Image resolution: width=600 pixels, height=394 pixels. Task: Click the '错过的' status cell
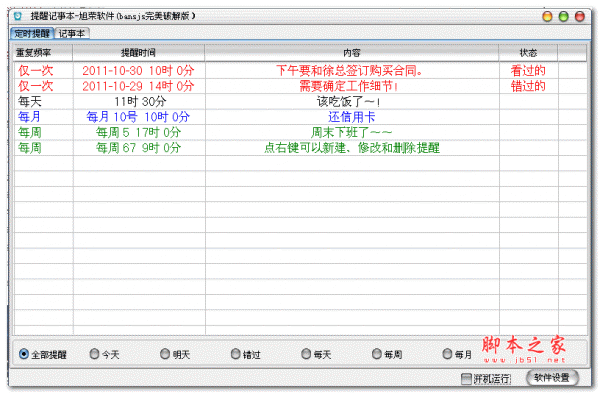coord(528,86)
